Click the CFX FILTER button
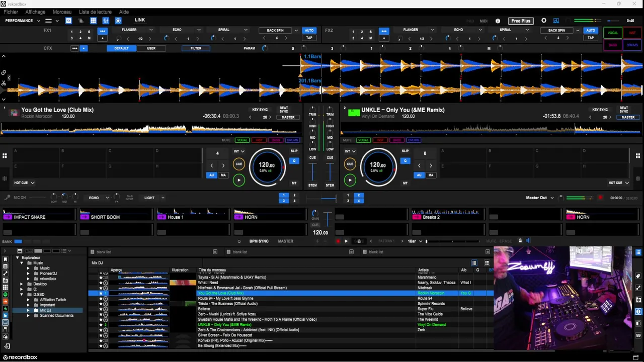 196,48
